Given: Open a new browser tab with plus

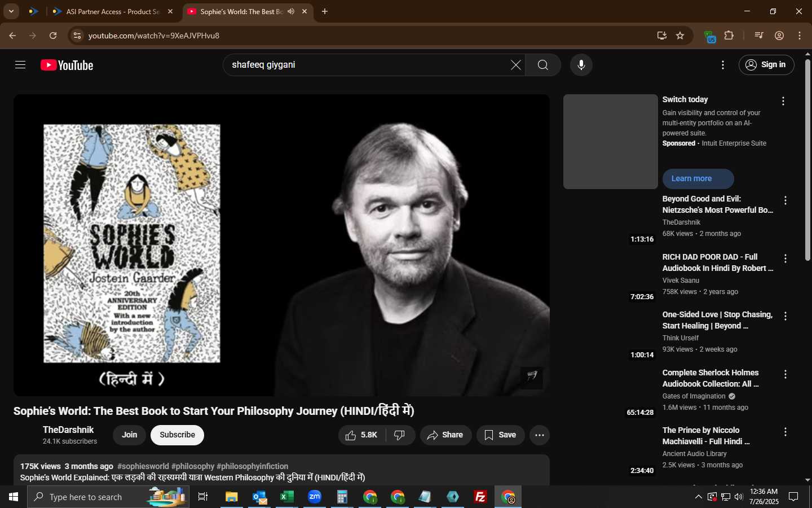Looking at the screenshot, I should [325, 11].
